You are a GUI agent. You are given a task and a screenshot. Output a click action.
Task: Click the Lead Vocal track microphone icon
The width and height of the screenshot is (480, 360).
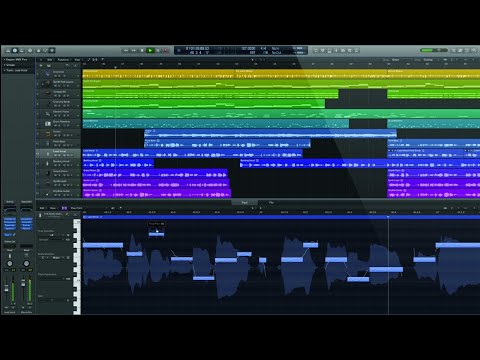point(48,153)
